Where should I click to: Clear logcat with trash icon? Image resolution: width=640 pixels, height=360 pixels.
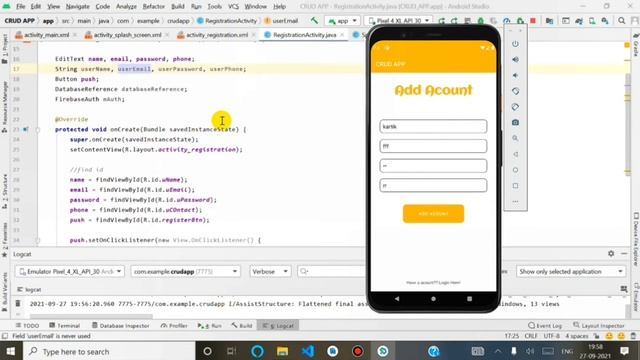18,303
